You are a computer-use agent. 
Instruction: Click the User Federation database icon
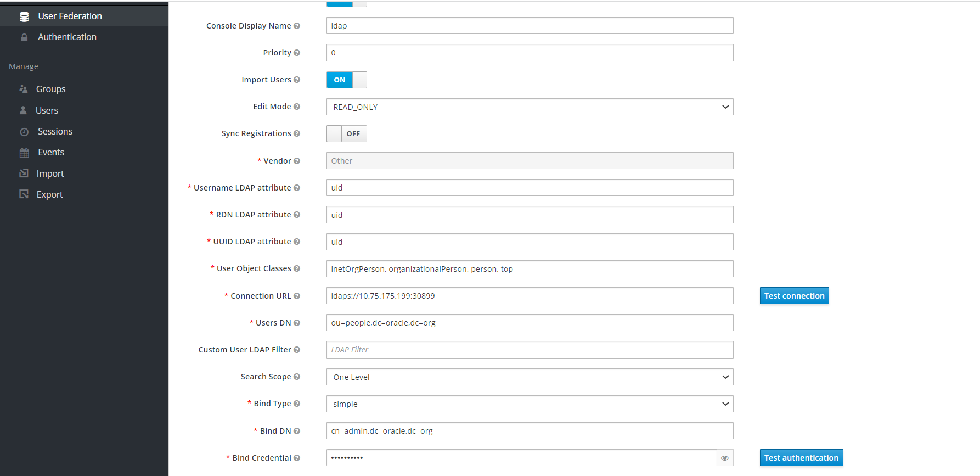24,16
